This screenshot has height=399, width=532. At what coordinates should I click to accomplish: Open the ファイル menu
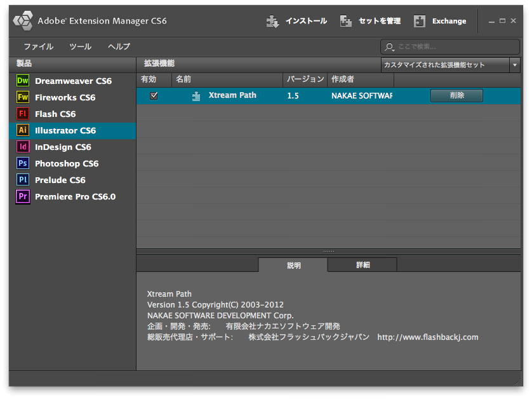38,46
